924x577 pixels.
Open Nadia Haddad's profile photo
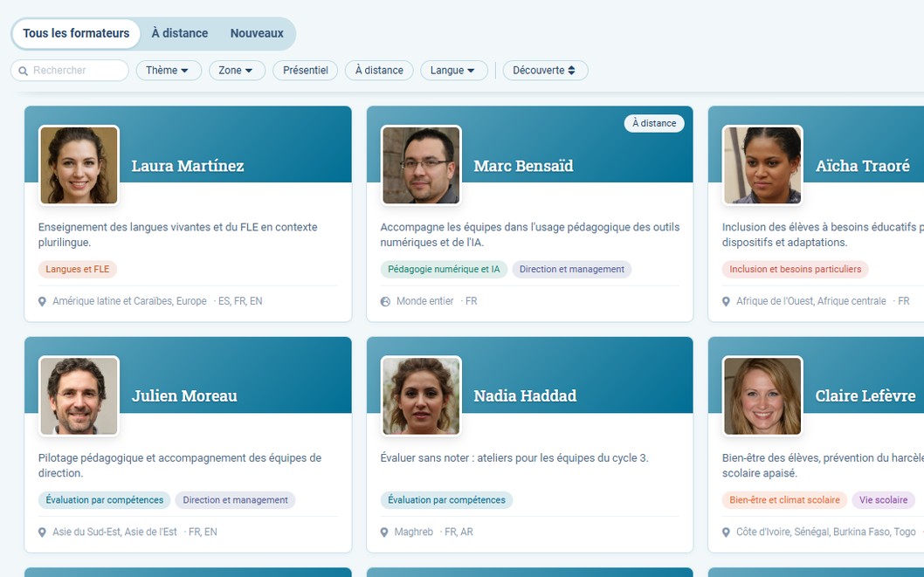point(421,396)
